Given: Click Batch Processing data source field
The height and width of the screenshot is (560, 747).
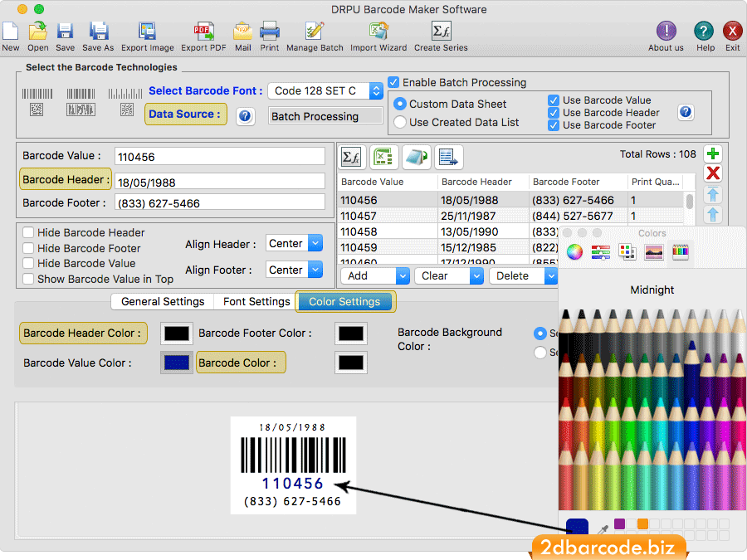Looking at the screenshot, I should coord(325,116).
